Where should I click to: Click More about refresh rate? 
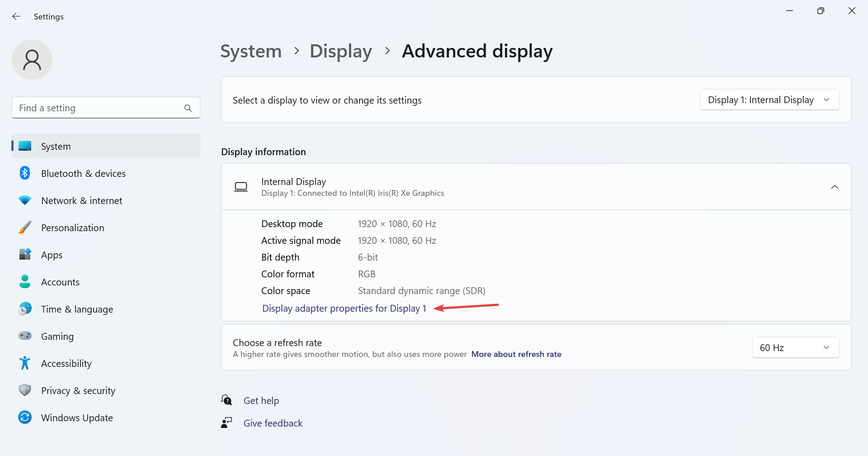[x=516, y=354]
